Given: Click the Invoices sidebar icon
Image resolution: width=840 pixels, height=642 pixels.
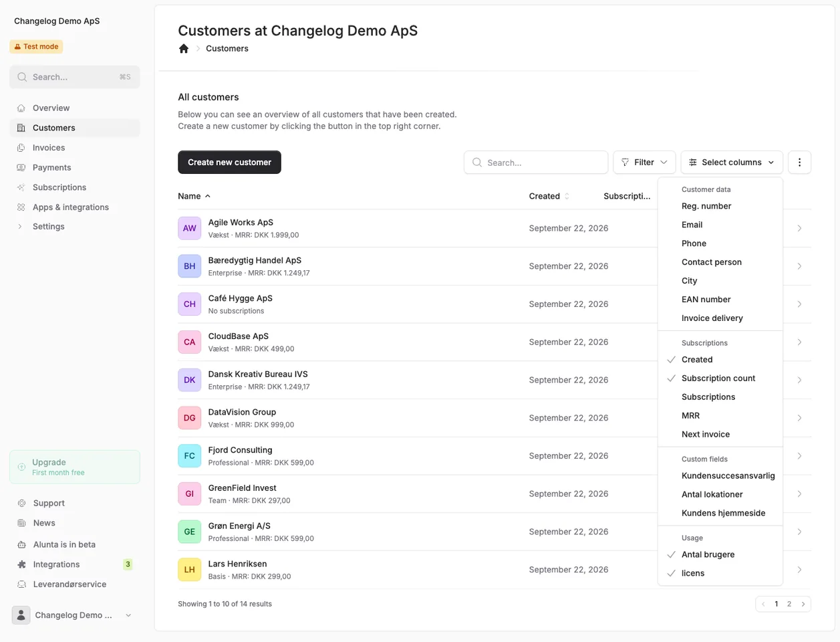Looking at the screenshot, I should click(x=21, y=148).
